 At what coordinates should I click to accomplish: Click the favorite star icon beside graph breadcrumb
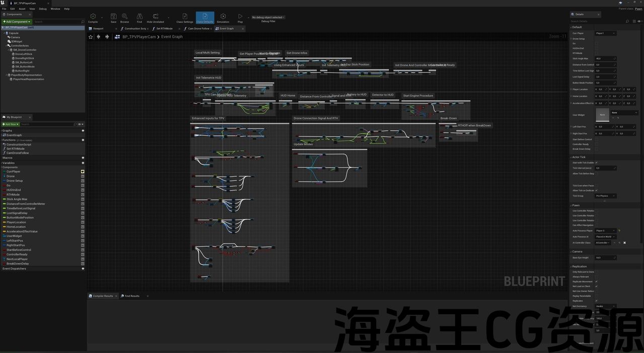[91, 37]
